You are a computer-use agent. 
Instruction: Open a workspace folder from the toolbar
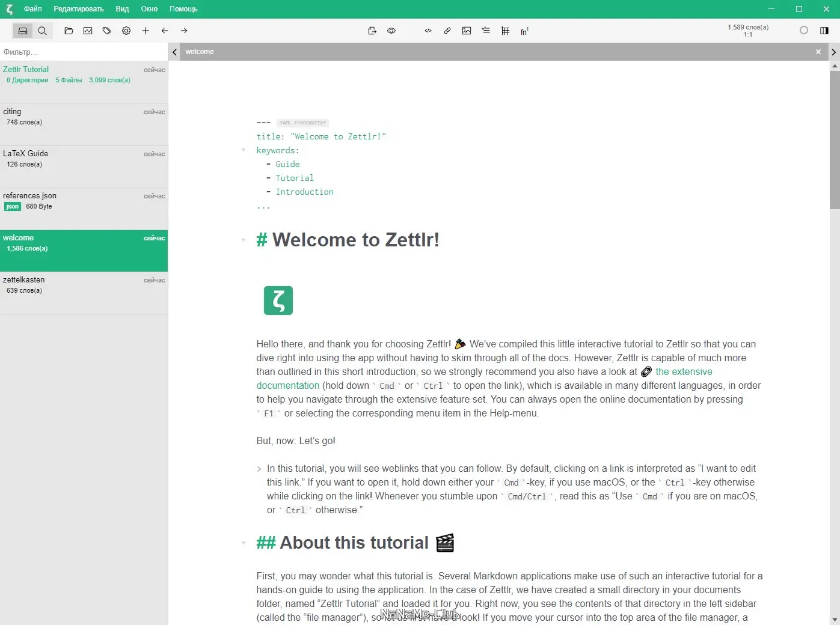[69, 31]
